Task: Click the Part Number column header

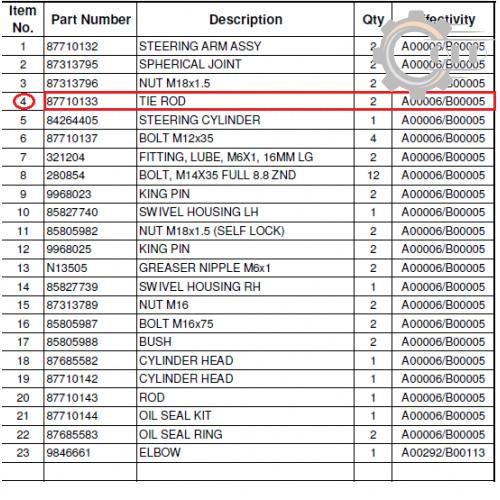Action: pos(91,20)
